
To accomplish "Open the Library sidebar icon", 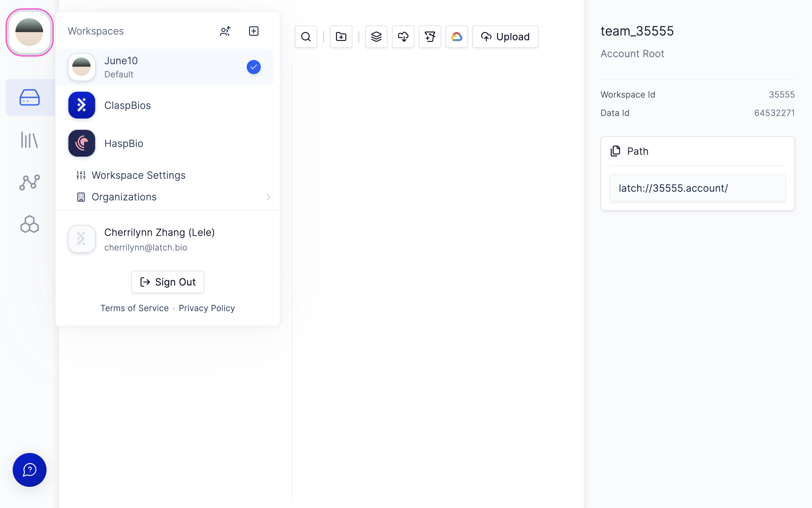I will [x=30, y=140].
